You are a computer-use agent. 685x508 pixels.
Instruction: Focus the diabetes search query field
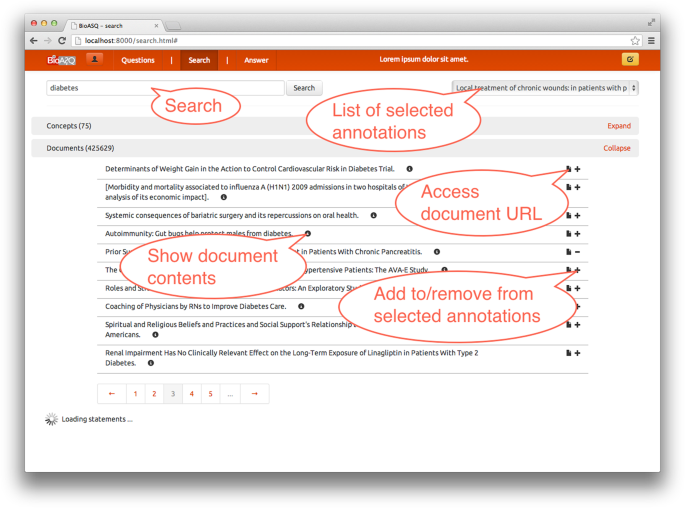pyautogui.click(x=165, y=88)
